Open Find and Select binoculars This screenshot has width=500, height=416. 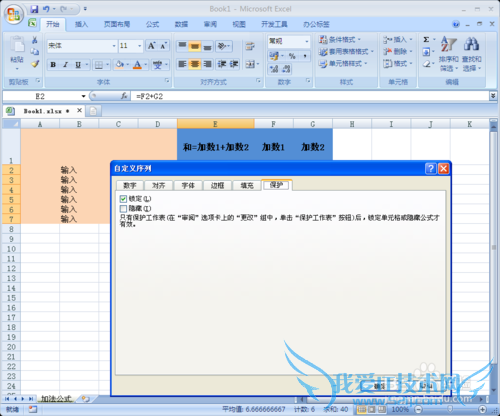[x=471, y=54]
